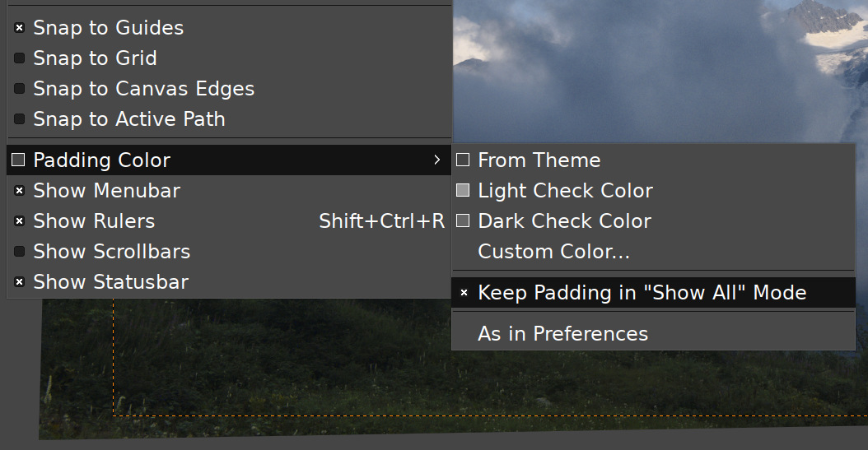Choose Custom Color... option
868x450 pixels.
pos(653,252)
